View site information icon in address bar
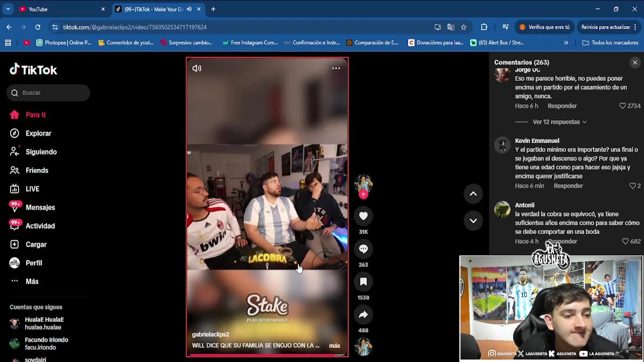The height and width of the screenshot is (362, 644). [55, 27]
